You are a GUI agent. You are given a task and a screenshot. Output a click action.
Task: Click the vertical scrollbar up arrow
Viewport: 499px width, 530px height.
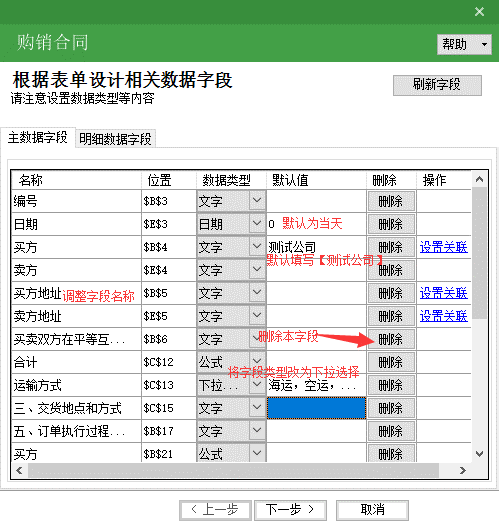(x=479, y=179)
